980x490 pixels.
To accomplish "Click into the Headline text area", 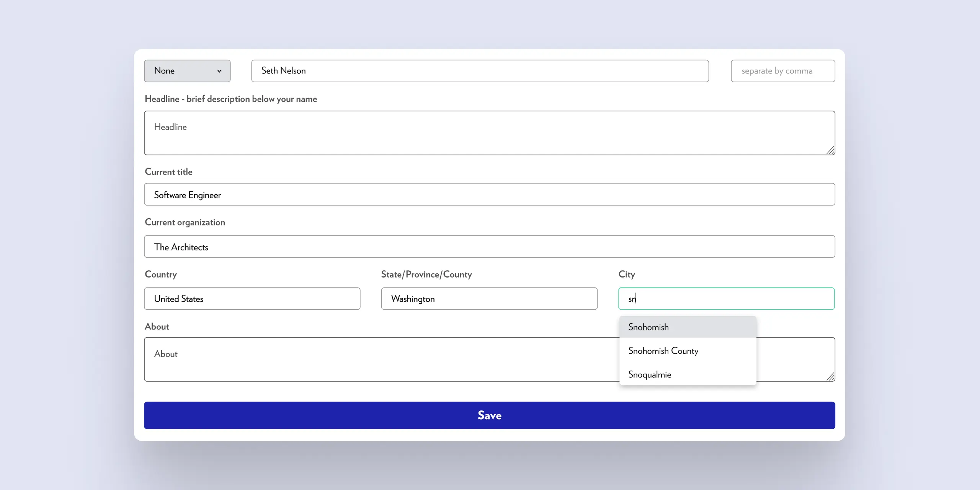I will [x=489, y=133].
